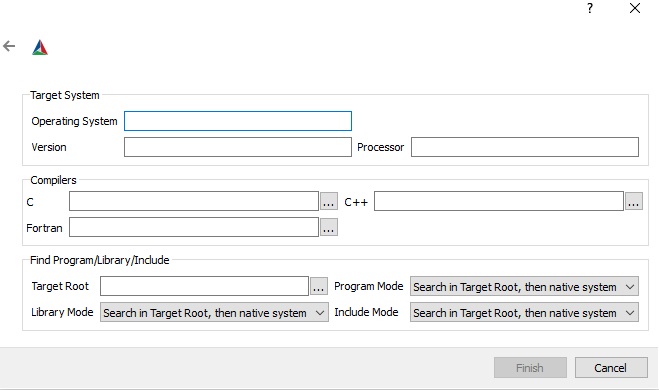The width and height of the screenshot is (659, 390).
Task: Open help with the question mark icon
Action: 590,8
